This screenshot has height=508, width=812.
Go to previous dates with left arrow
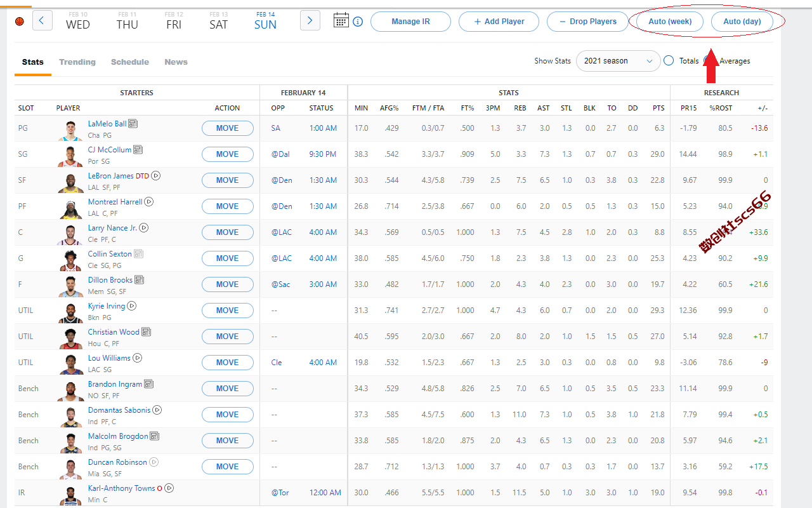(x=42, y=20)
